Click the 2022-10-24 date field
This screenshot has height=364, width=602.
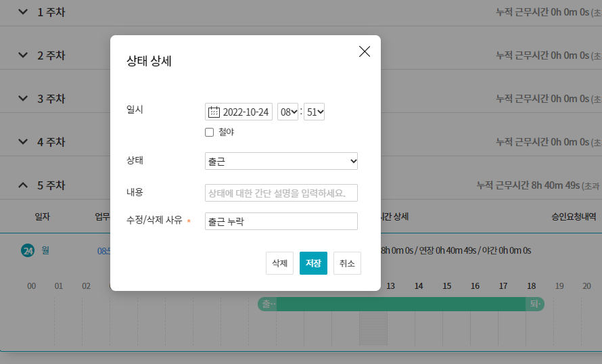tap(239, 112)
